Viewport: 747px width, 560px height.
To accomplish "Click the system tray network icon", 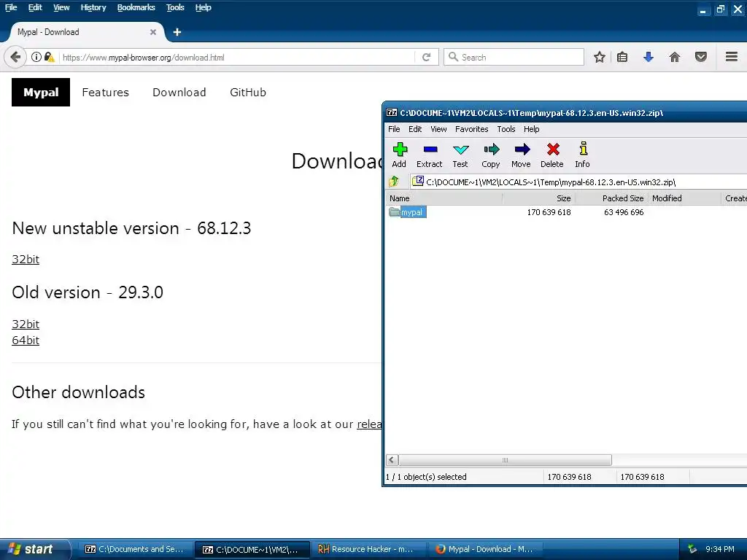I will point(693,549).
